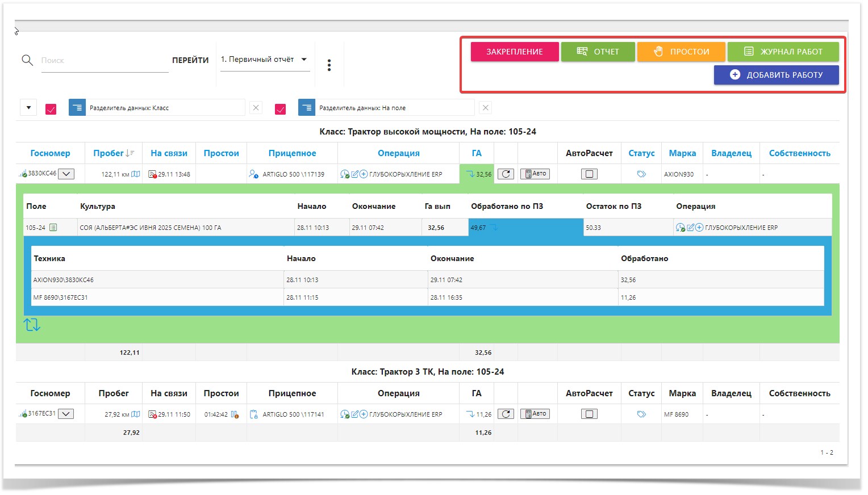Toggle АвтоРасчет checkbox for AXION930 row

coord(589,174)
